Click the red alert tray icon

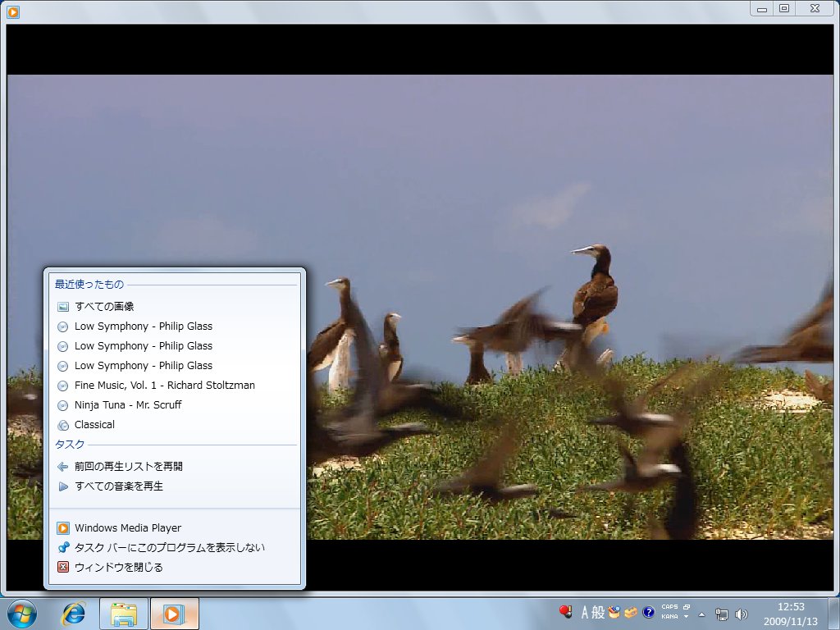565,611
